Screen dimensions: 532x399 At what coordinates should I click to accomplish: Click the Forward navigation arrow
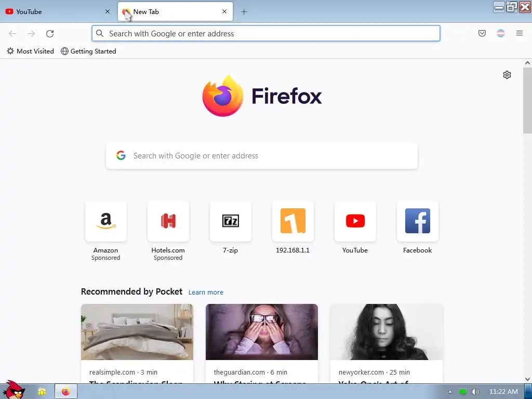click(x=31, y=34)
